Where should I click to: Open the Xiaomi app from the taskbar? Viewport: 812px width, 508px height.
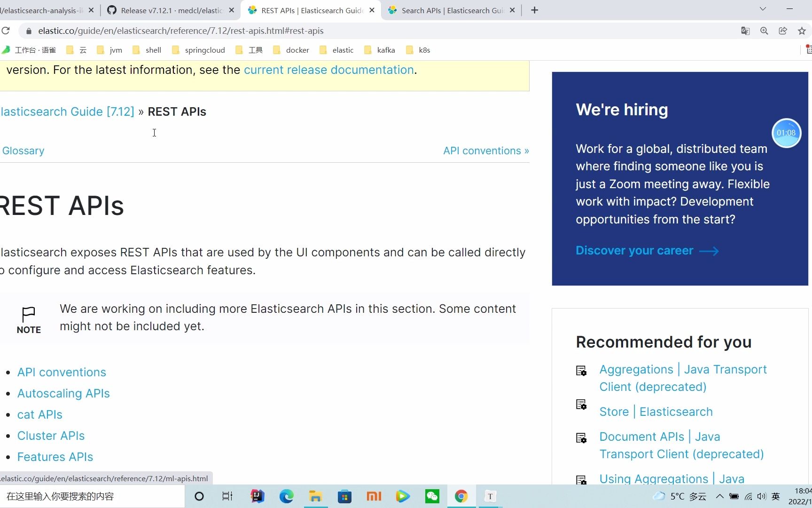coord(374,496)
